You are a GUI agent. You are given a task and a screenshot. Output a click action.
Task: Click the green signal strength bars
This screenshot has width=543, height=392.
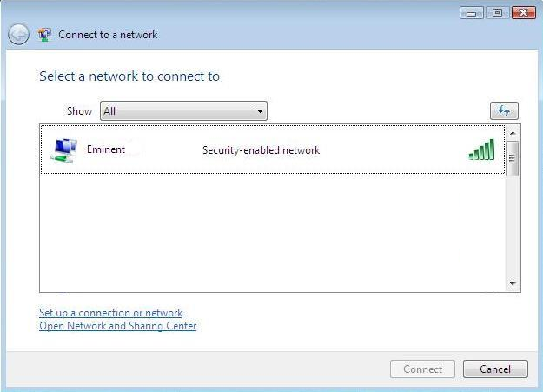coord(481,149)
